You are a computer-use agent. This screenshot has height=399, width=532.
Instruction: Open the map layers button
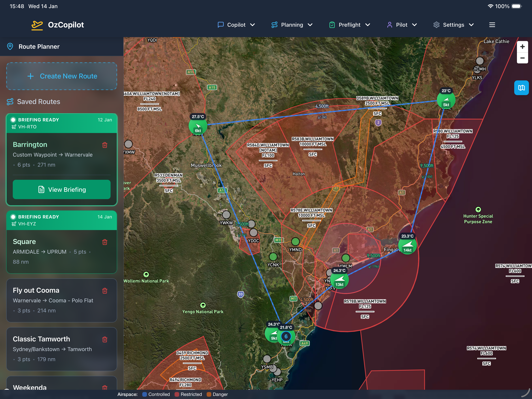[521, 88]
